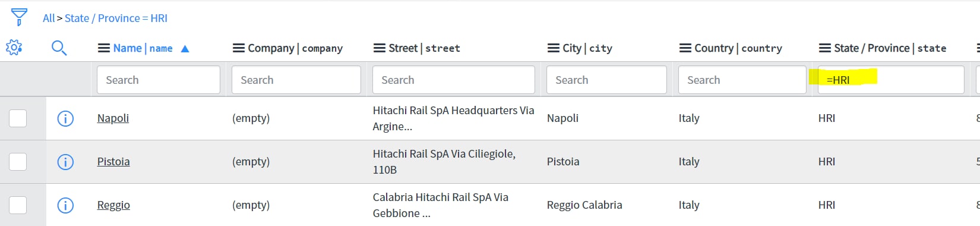Open the Napoli record link

[x=113, y=118]
